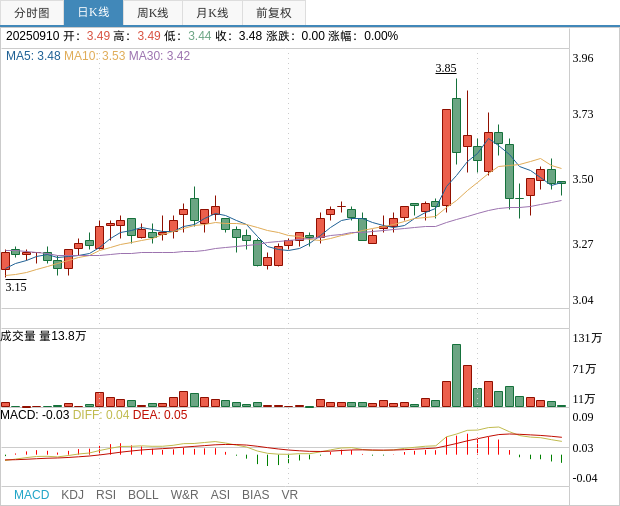Click the 高: 3.49 value
The image size is (620, 506).
click(137, 36)
